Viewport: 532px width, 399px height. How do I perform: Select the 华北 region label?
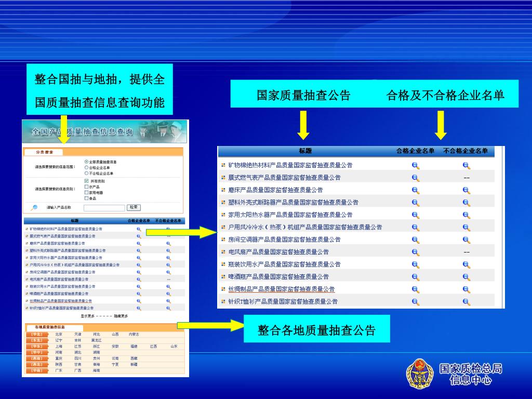pos(37,335)
